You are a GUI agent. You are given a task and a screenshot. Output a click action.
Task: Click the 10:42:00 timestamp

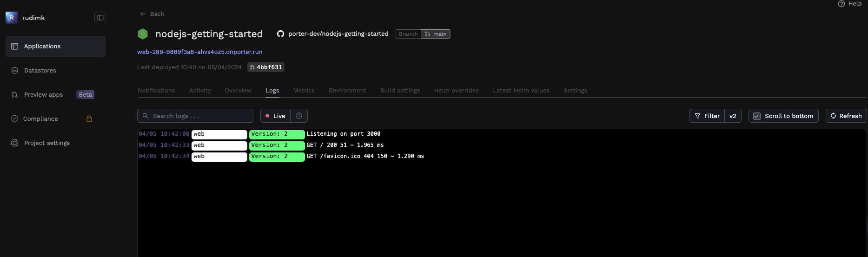164,134
